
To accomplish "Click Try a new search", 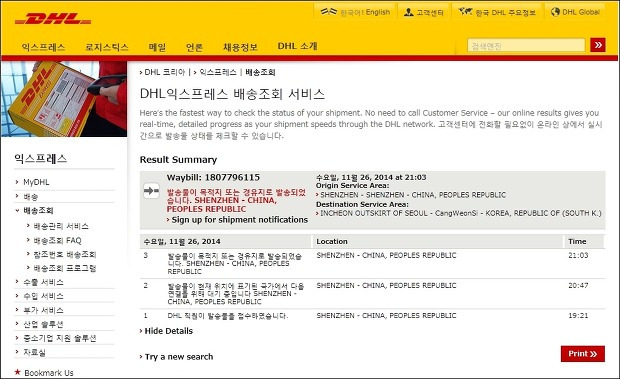I will 179,357.
